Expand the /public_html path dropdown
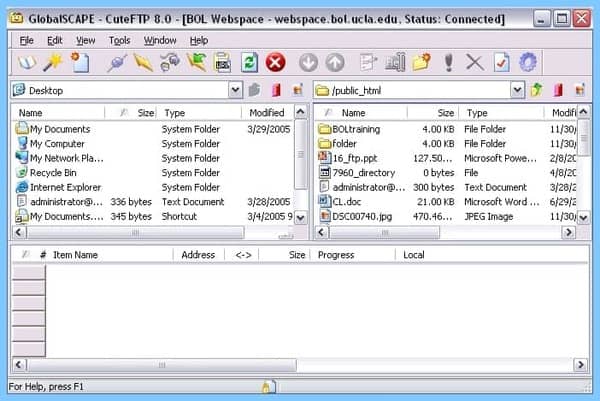Screen dimensions: 600x401 (x=517, y=90)
